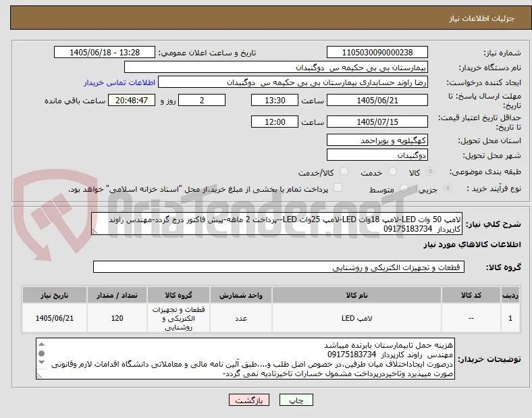
Task: Click the بازگشت back button
Action: (x=248, y=400)
